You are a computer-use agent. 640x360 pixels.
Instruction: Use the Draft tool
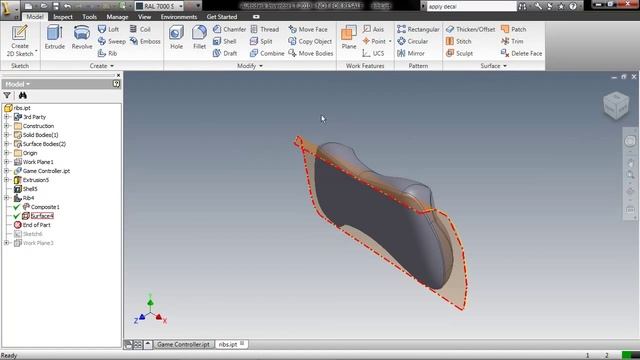[225, 53]
